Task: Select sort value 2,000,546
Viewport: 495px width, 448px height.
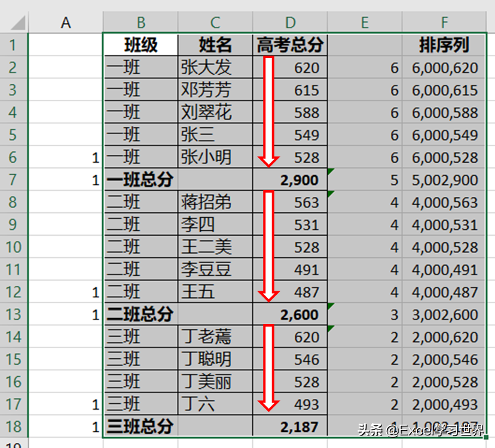Action: click(444, 359)
